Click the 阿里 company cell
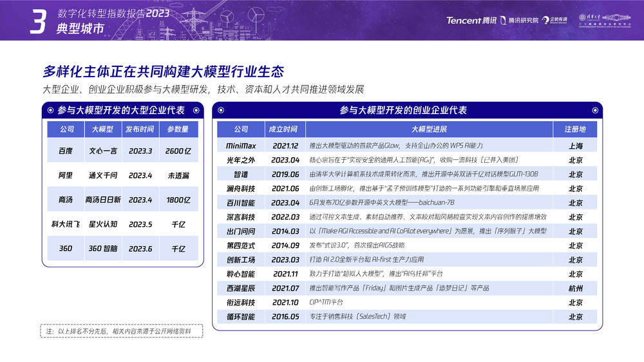 [65, 175]
